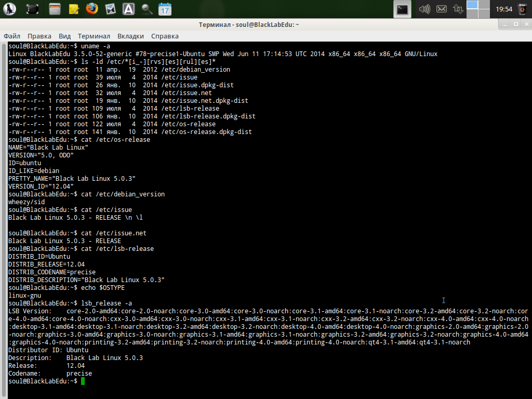Click the 'cat /etc/lsb-release' command
This screenshot has height=399, width=532.
[x=117, y=249]
